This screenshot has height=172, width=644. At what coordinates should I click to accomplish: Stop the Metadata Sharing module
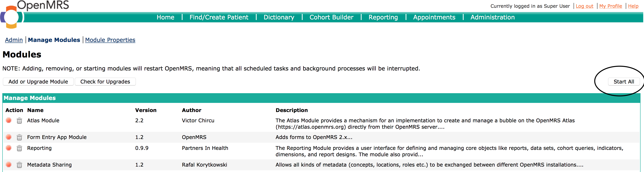[x=9, y=164]
